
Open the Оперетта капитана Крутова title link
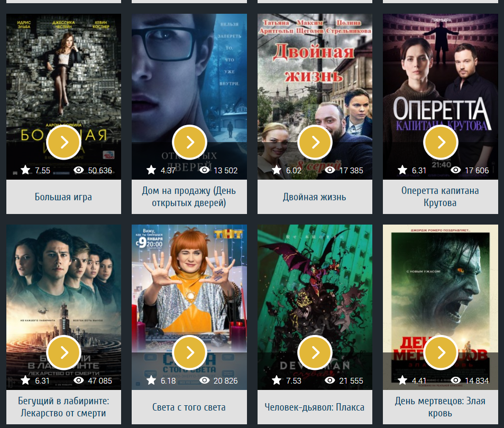point(440,197)
